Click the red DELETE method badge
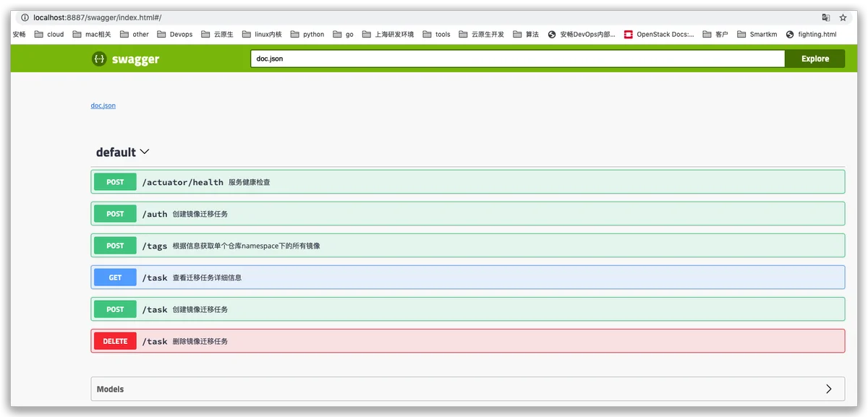 115,341
